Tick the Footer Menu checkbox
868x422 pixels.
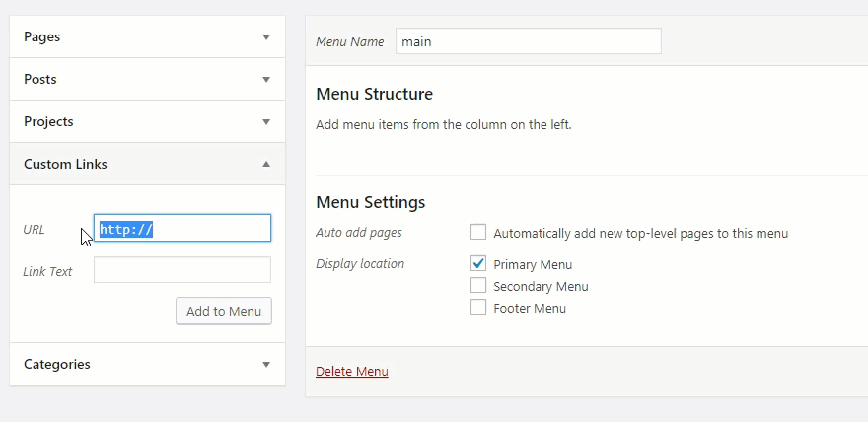[478, 307]
